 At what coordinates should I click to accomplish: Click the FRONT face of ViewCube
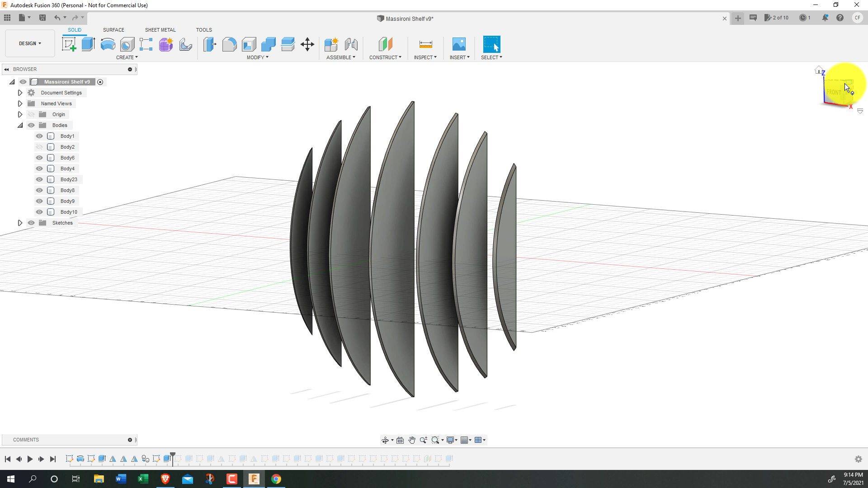834,92
